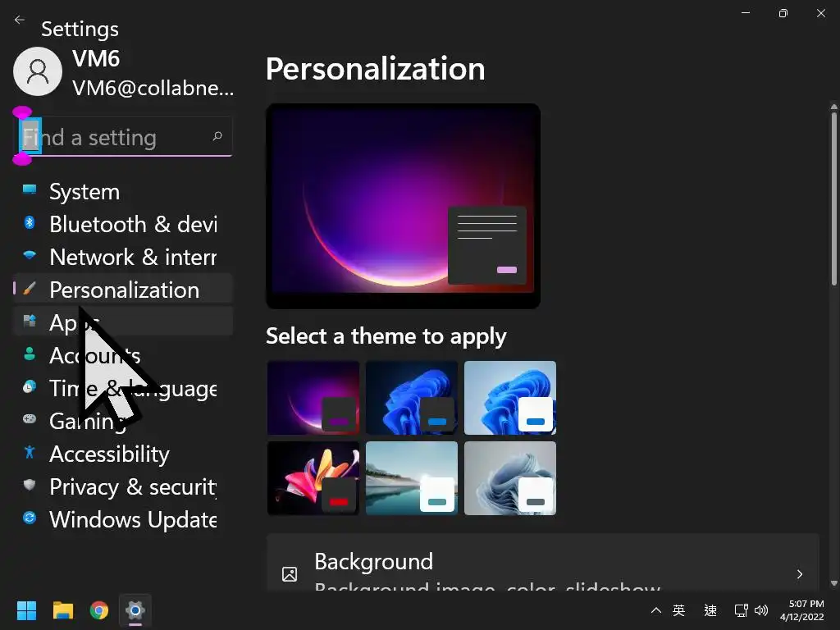Open Network & internet category

(x=123, y=257)
